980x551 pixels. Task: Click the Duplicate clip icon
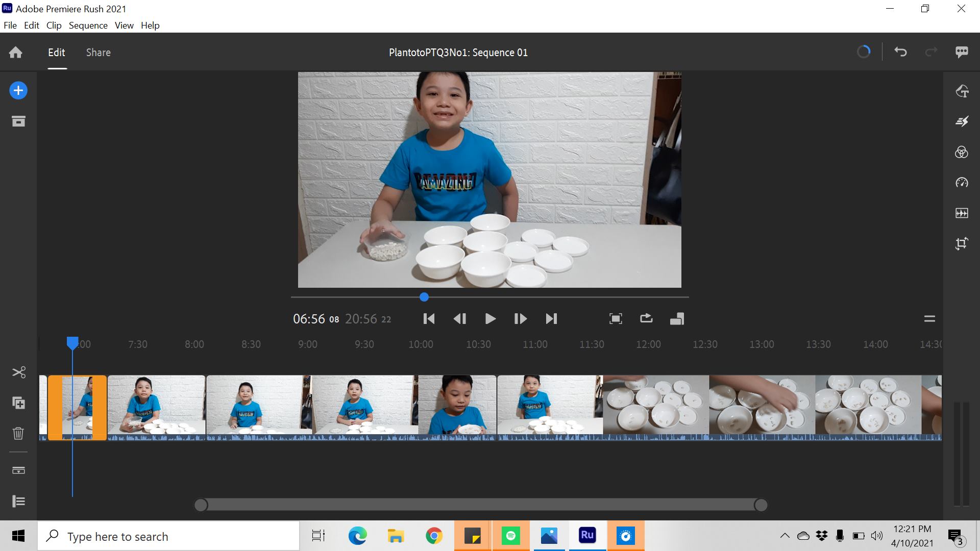18,403
